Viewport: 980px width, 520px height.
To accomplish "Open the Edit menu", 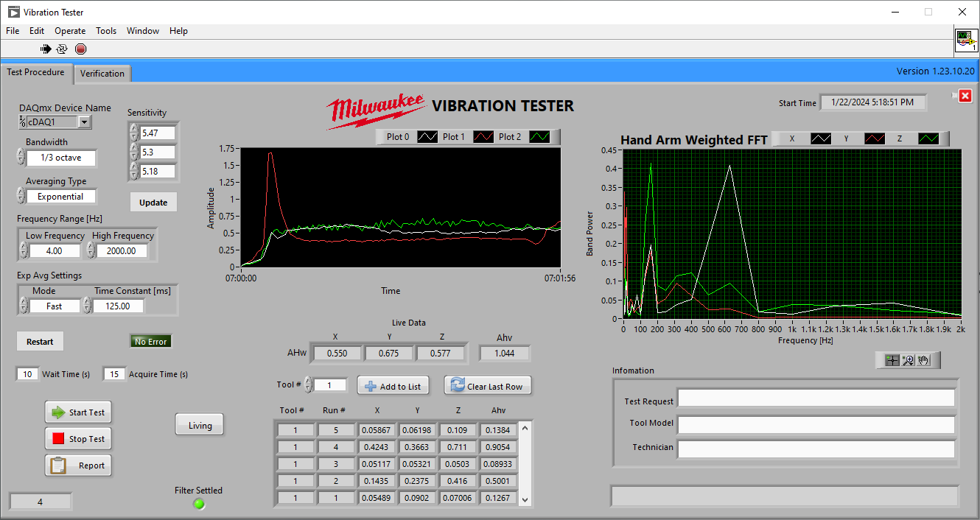I will click(x=37, y=31).
